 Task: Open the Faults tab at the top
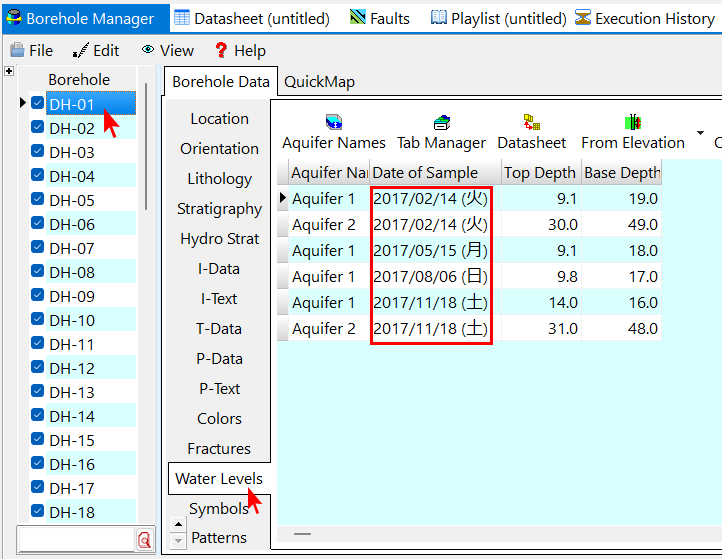[380, 18]
